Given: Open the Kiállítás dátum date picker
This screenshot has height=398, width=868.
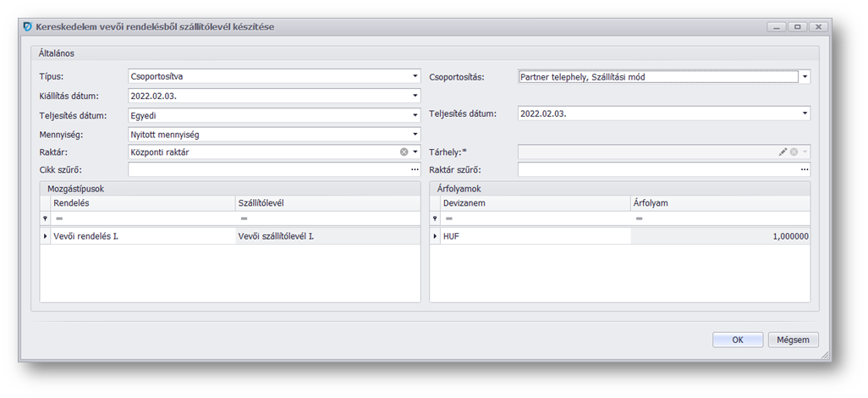Looking at the screenshot, I should (x=415, y=96).
